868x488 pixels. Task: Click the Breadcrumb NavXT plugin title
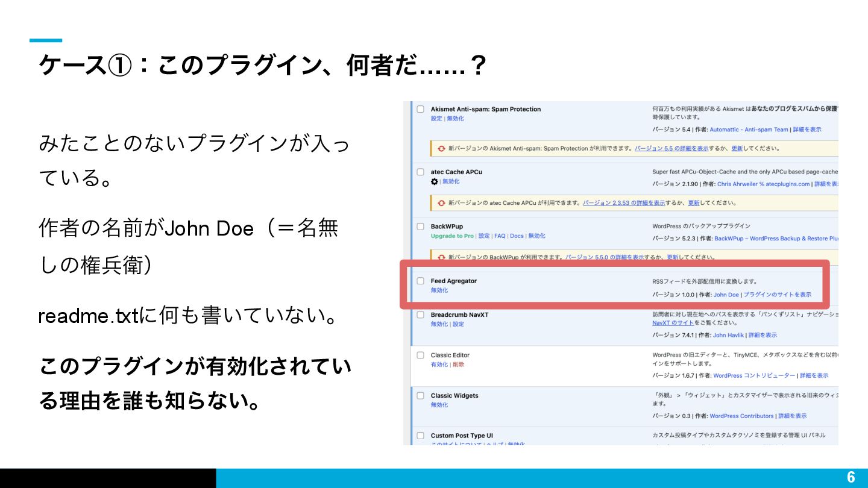459,314
